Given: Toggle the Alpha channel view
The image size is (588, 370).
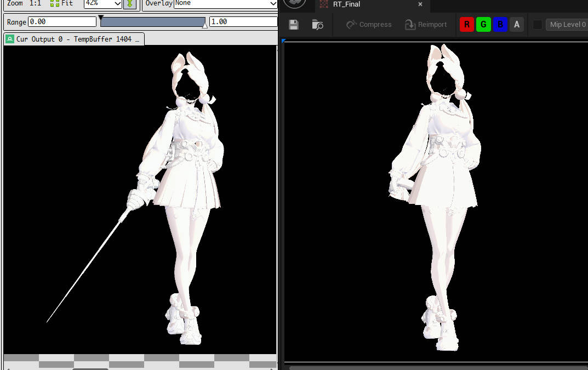Looking at the screenshot, I should pyautogui.click(x=516, y=25).
